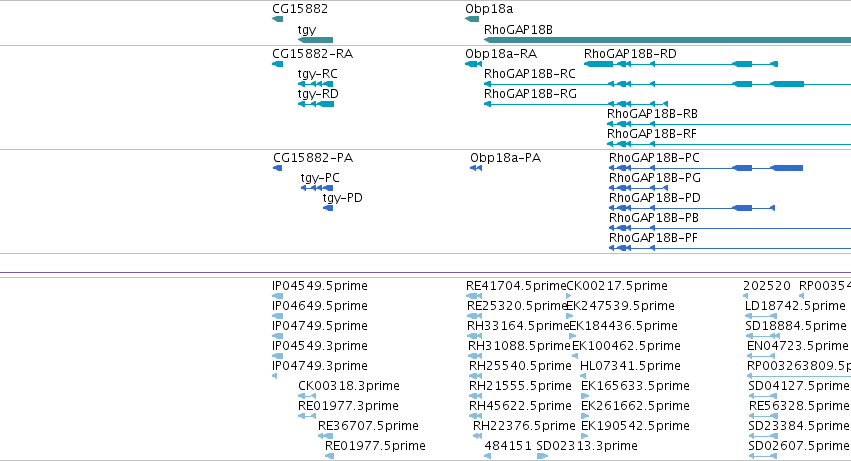The height and width of the screenshot is (461, 851).
Task: Select the Obp18a gene label
Action: tap(489, 9)
